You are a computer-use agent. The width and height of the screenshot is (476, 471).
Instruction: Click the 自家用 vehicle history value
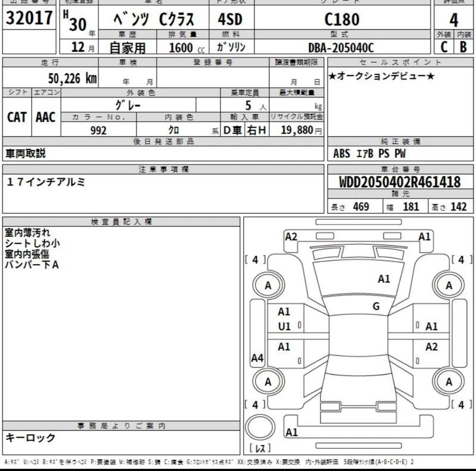[128, 48]
